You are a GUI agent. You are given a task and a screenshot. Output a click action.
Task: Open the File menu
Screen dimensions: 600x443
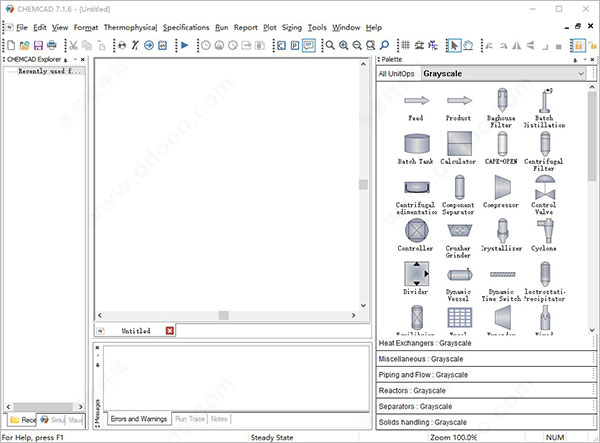[x=22, y=28]
